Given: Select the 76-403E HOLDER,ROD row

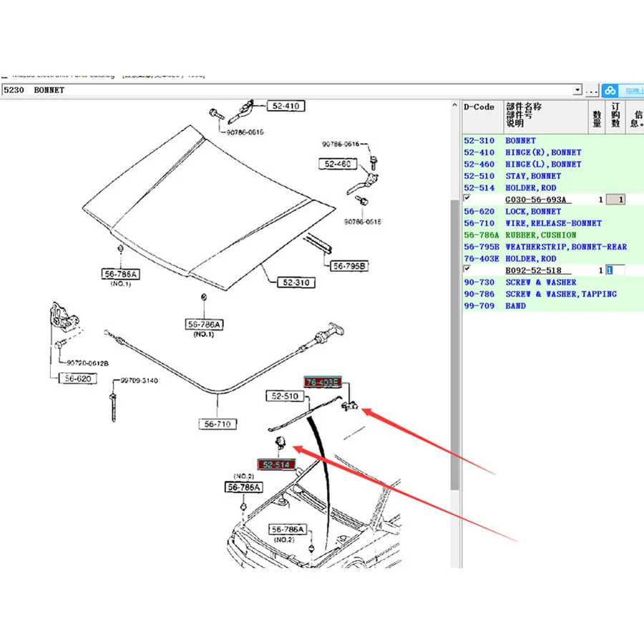Looking at the screenshot, I should 553,259.
